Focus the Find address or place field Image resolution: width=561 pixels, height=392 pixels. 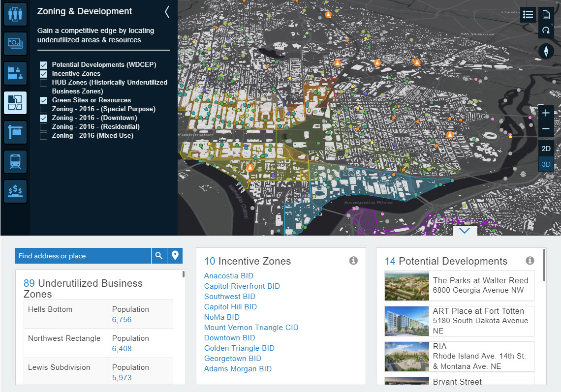point(83,256)
